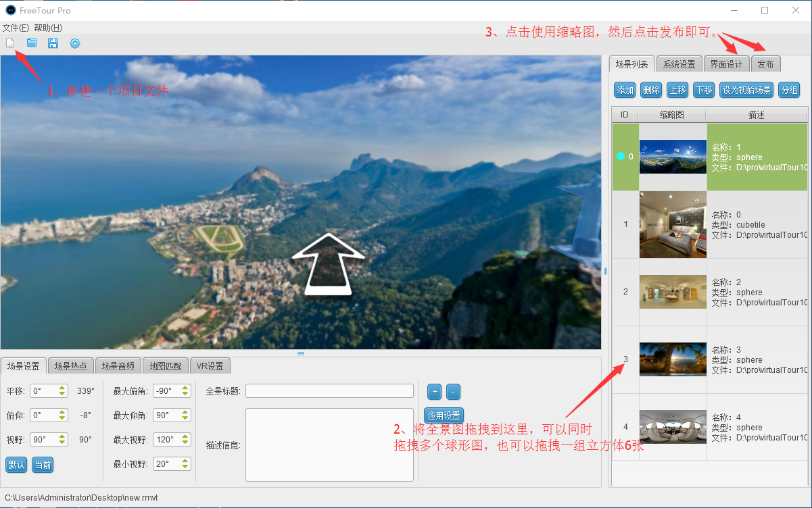The image size is (812, 508).
Task: Adjust the 俯仰 spinner arrows
Action: 62,415
